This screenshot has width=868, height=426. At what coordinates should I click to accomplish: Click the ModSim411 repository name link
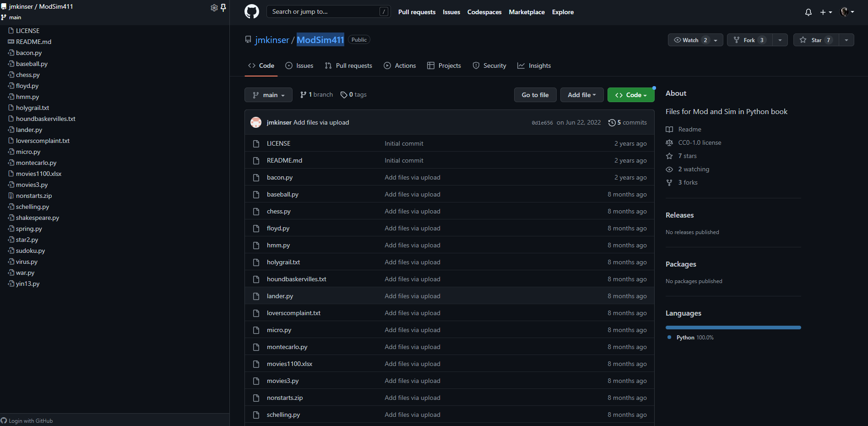pyautogui.click(x=320, y=40)
